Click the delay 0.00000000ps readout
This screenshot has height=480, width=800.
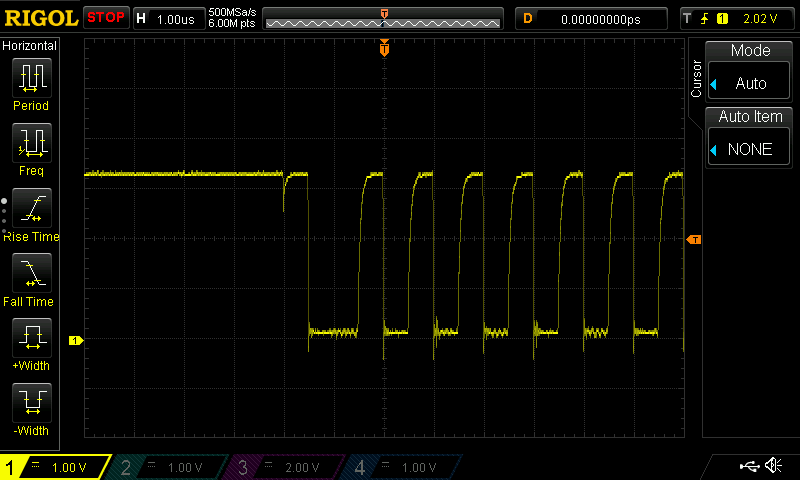[601, 19]
